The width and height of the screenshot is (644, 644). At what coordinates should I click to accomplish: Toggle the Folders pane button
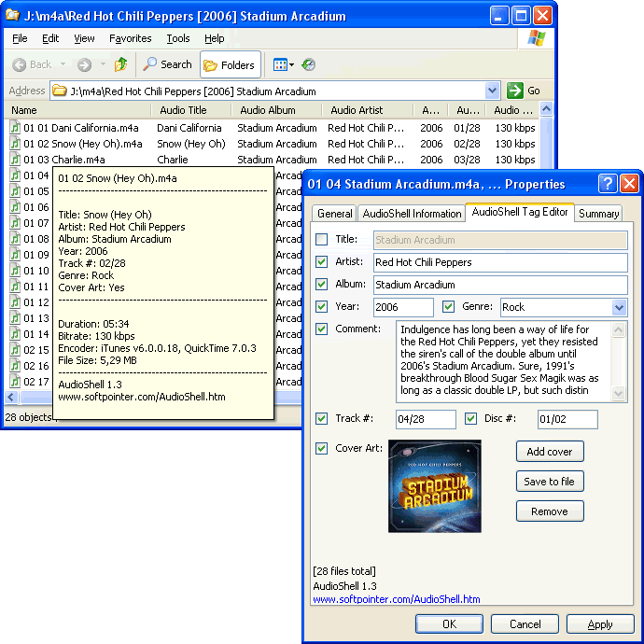230,64
